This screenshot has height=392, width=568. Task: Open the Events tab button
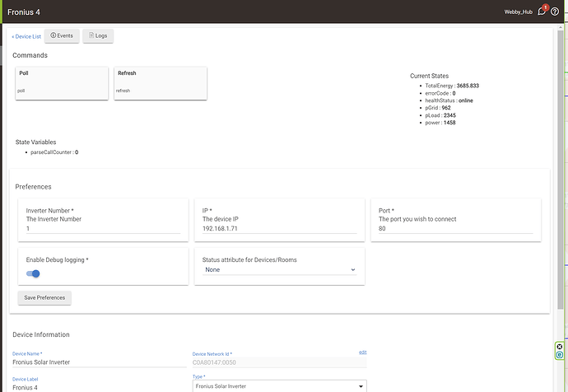pyautogui.click(x=62, y=35)
